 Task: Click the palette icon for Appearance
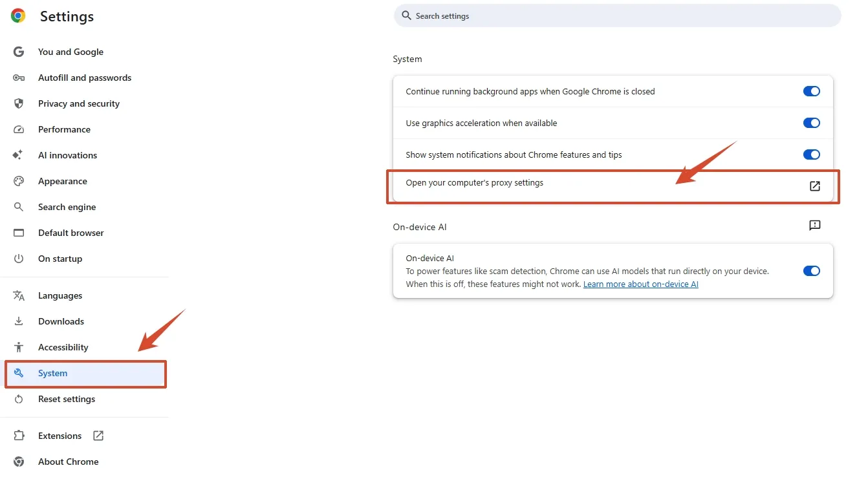(19, 181)
